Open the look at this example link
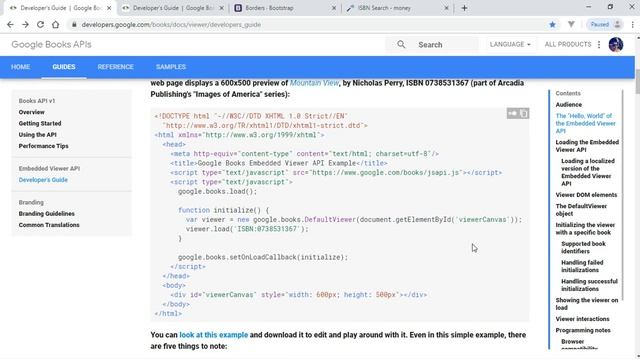This screenshot has height=360, width=640. [213, 335]
